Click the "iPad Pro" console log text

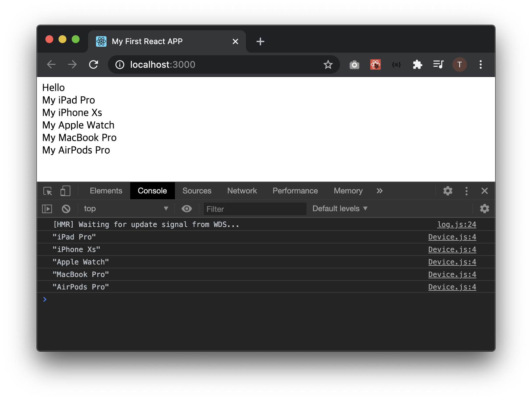(x=74, y=237)
